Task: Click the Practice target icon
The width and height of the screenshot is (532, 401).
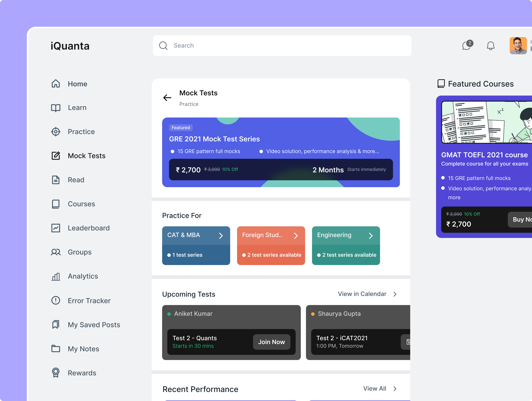Action: click(x=56, y=132)
